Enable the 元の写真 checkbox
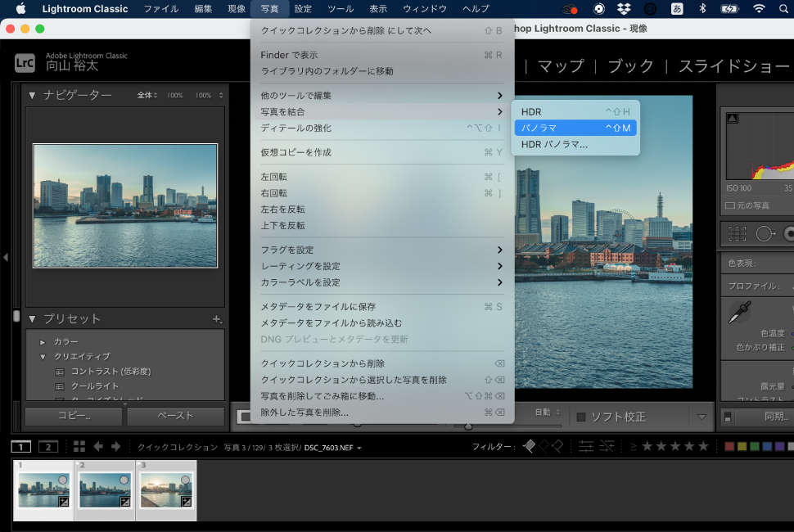 coord(729,205)
